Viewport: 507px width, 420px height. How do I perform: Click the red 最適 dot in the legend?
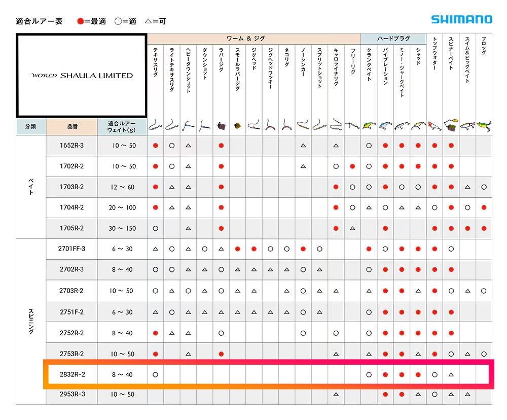click(81, 21)
